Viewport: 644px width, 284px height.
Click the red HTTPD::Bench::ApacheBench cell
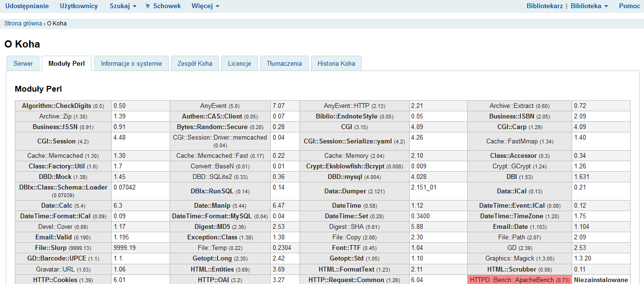(x=519, y=280)
